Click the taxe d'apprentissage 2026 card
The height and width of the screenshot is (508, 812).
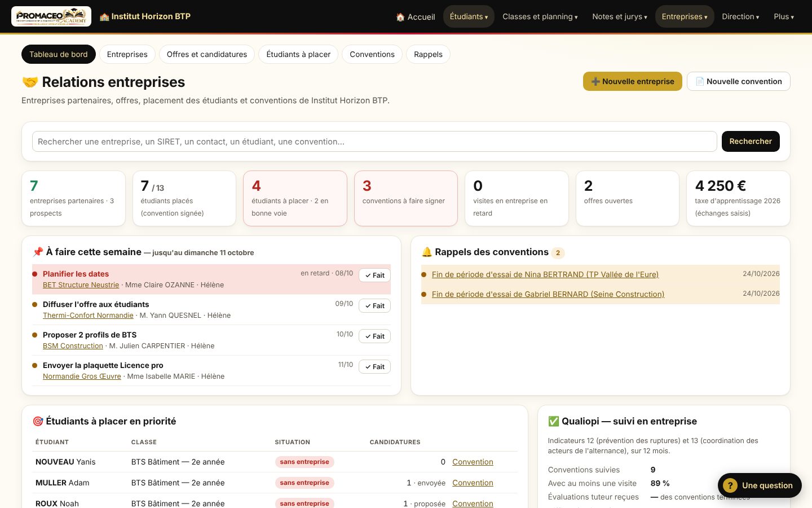pos(739,199)
